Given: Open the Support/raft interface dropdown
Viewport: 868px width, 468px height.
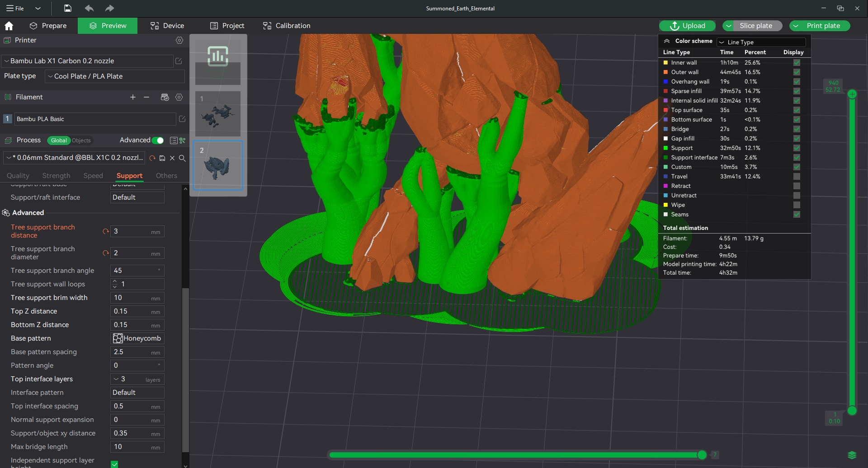Looking at the screenshot, I should pyautogui.click(x=137, y=197).
